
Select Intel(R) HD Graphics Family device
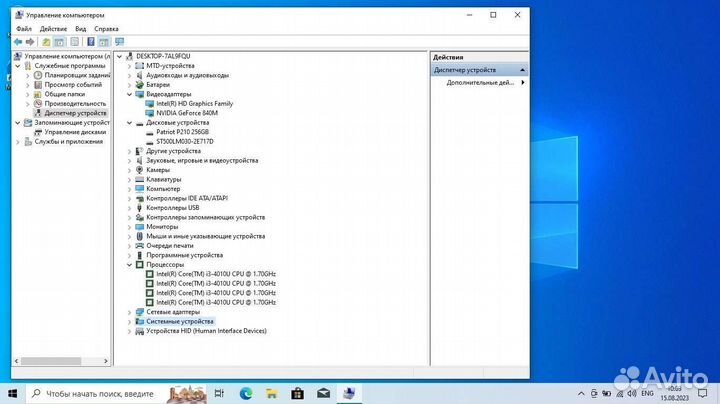tap(194, 103)
